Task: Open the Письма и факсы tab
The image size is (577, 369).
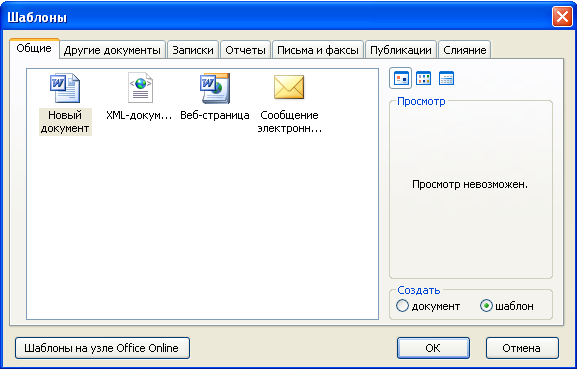Action: (x=318, y=50)
